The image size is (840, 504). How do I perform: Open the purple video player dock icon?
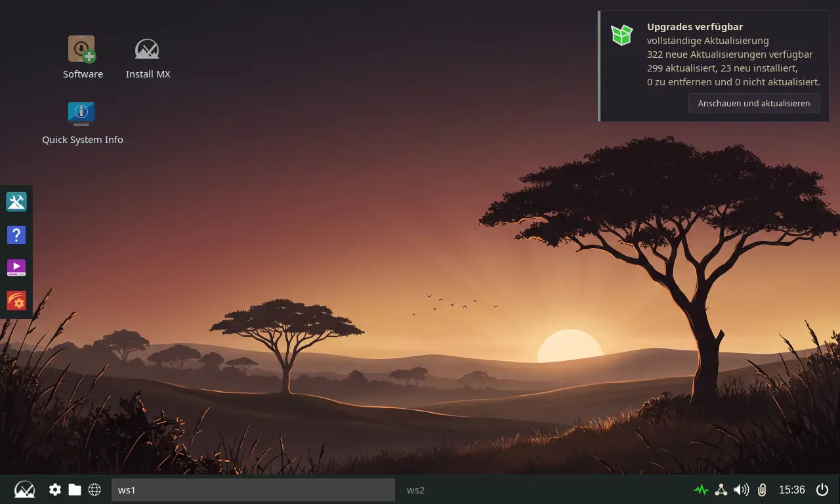click(x=16, y=268)
